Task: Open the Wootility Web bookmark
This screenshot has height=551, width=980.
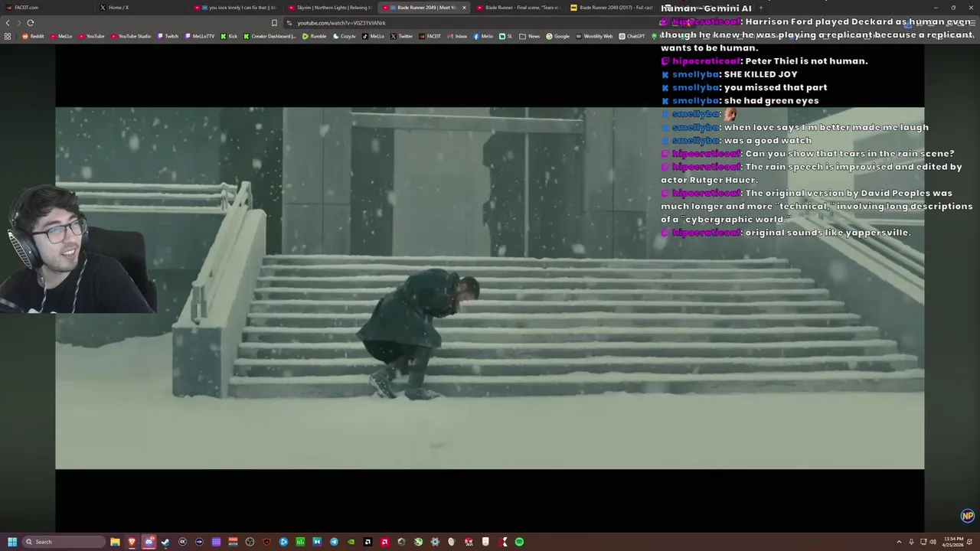Action: point(594,36)
